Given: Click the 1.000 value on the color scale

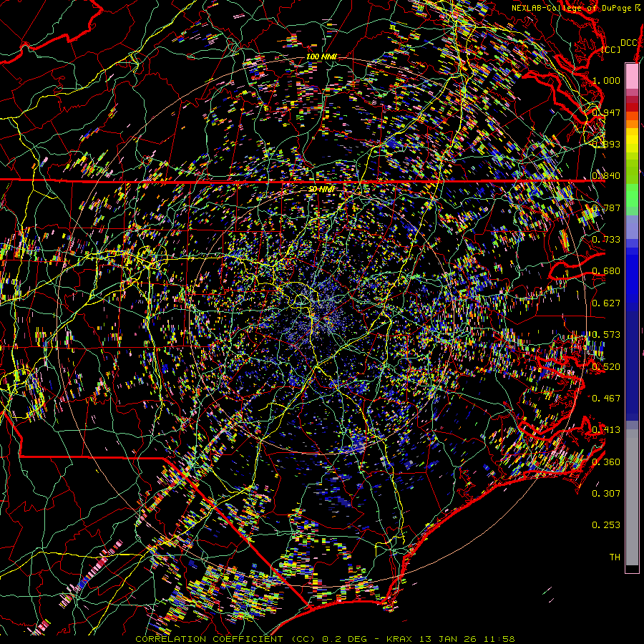Looking at the screenshot, I should coord(606,80).
